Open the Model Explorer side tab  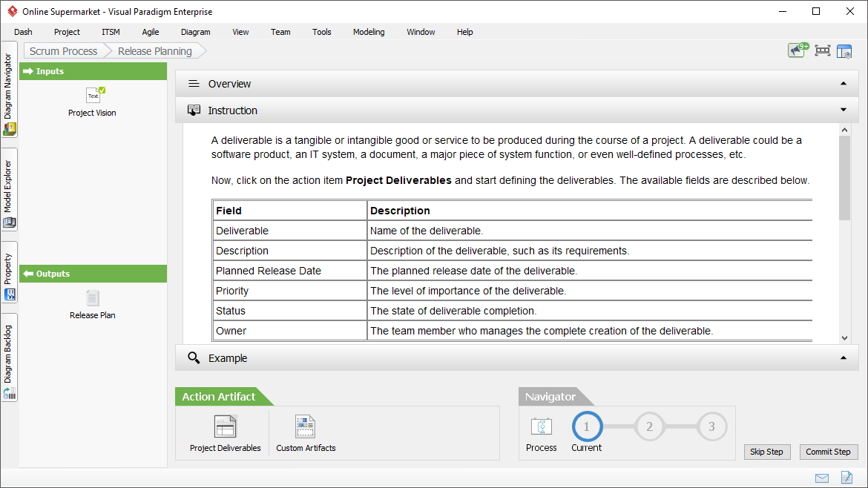pyautogui.click(x=9, y=189)
